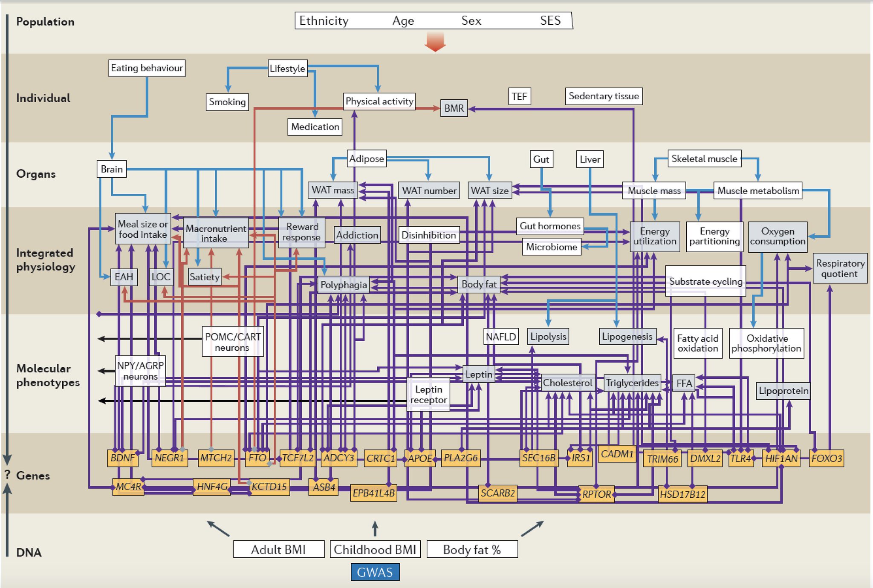This screenshot has height=588, width=873.
Task: Click the Eating behaviour box
Action: (147, 68)
